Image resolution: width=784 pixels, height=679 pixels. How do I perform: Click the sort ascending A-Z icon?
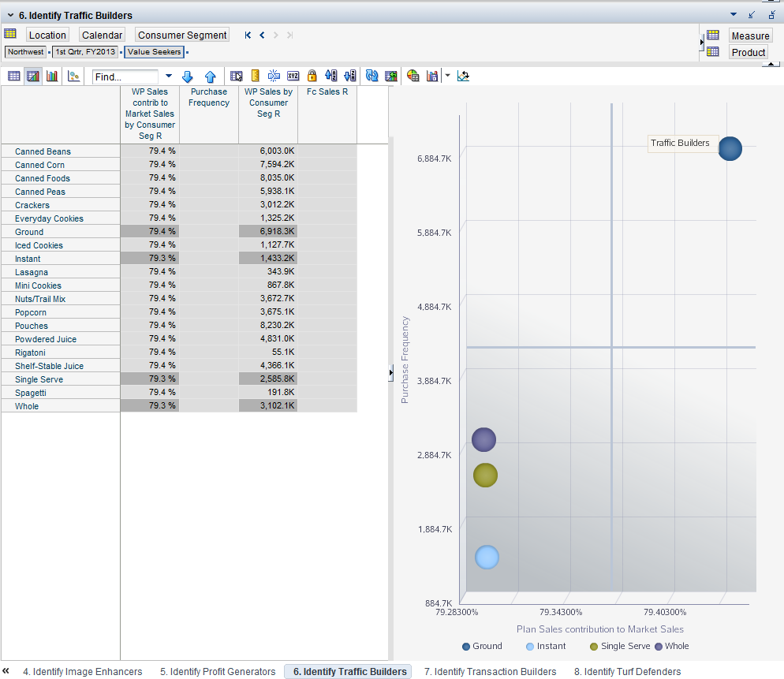(x=330, y=76)
